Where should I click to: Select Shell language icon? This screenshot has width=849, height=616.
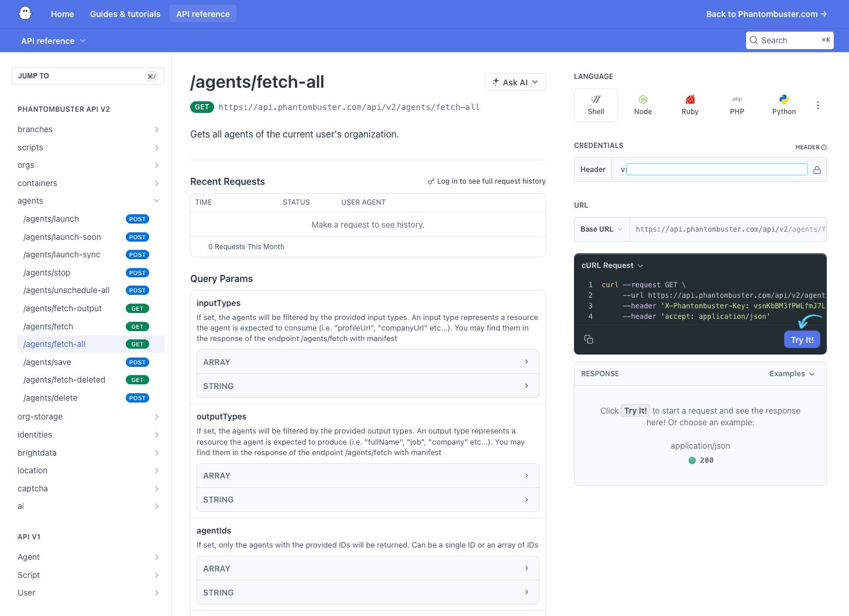[x=596, y=99]
